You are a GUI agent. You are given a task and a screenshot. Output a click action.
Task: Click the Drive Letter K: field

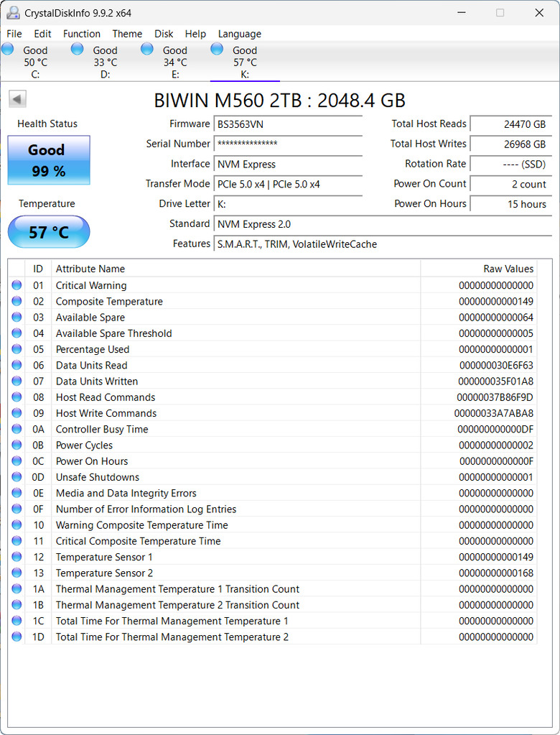pyautogui.click(x=288, y=204)
